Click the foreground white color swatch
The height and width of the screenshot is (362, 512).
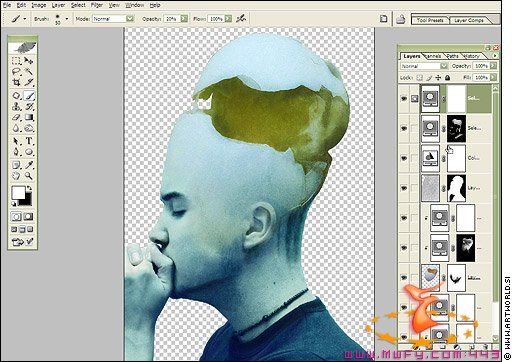pos(19,193)
